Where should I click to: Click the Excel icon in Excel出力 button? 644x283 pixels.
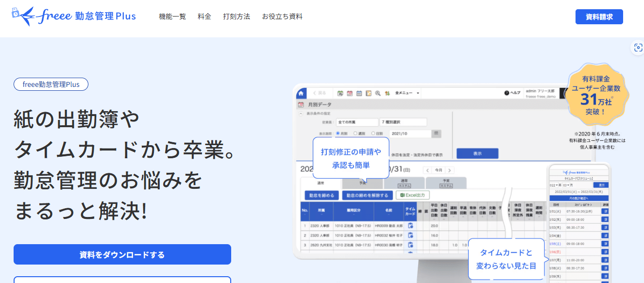coord(403,195)
